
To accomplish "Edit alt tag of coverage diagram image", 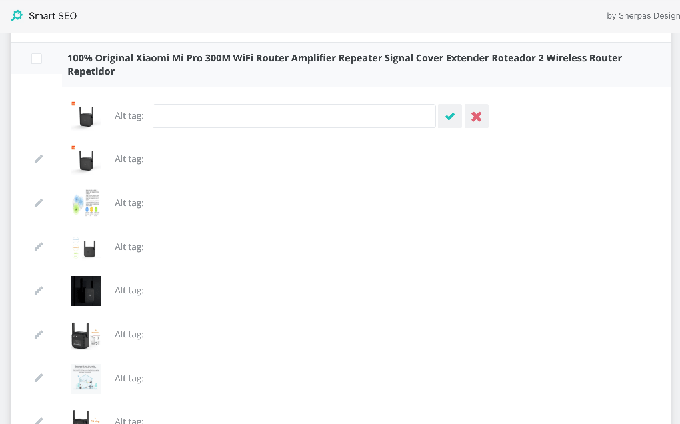I will click(39, 203).
